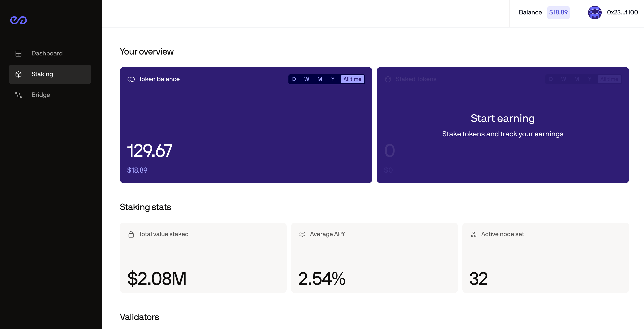Viewport: 644px width, 329px height.
Task: Click the infinity logo icon
Action: [18, 20]
